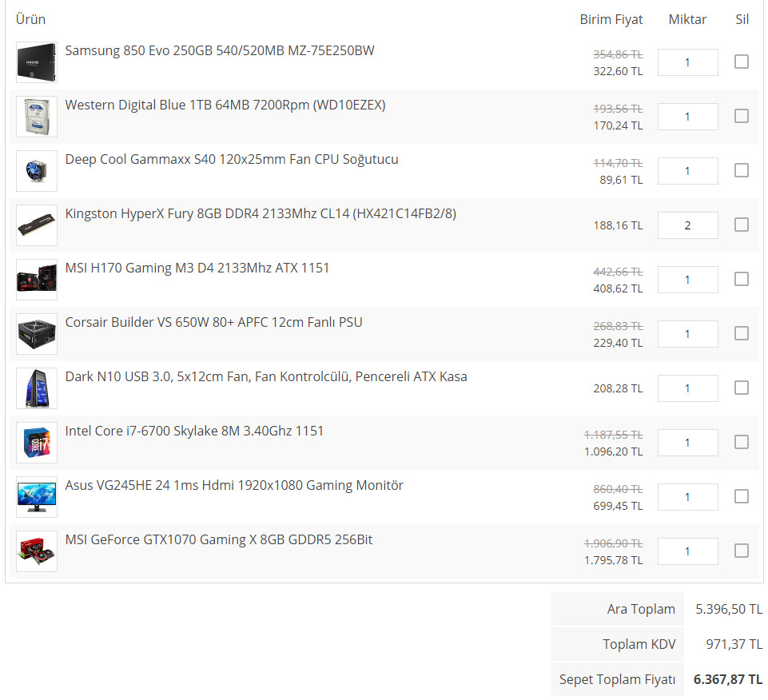
Task: Click the Western Digital Blue 1TB product name
Action: pyautogui.click(x=225, y=105)
